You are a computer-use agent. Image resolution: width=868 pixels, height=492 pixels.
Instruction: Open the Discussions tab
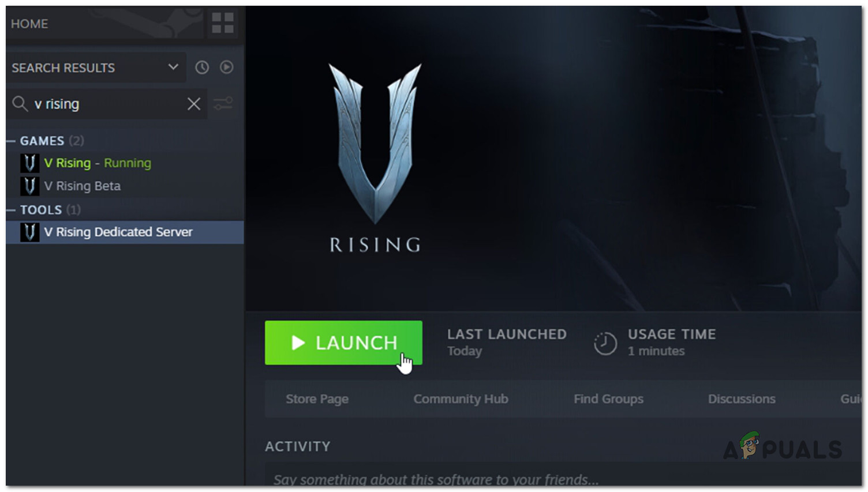click(x=742, y=399)
